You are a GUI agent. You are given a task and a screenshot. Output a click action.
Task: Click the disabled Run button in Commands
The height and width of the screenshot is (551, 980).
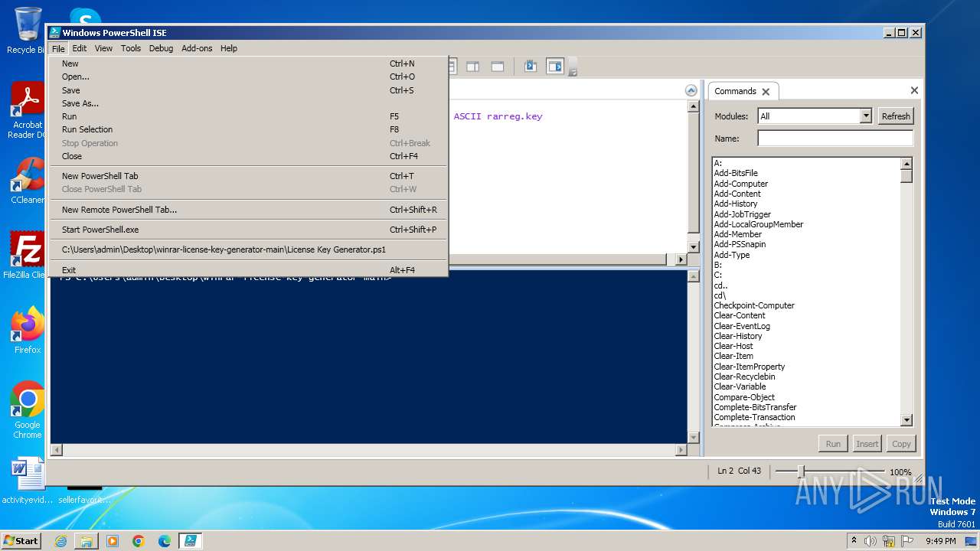833,444
